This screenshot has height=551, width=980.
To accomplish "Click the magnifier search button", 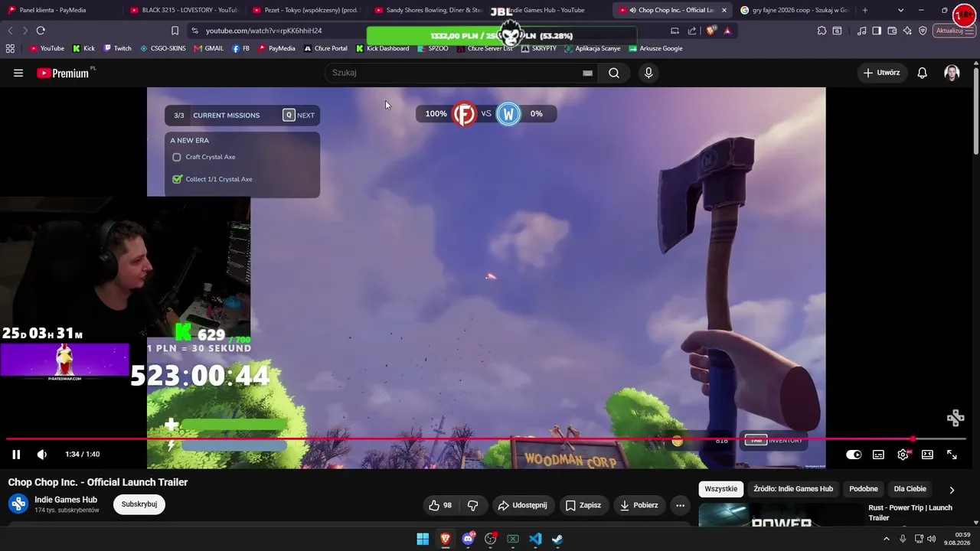I will 614,73.
